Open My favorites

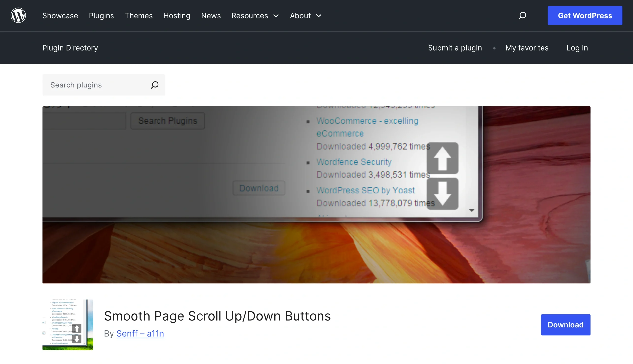click(527, 48)
